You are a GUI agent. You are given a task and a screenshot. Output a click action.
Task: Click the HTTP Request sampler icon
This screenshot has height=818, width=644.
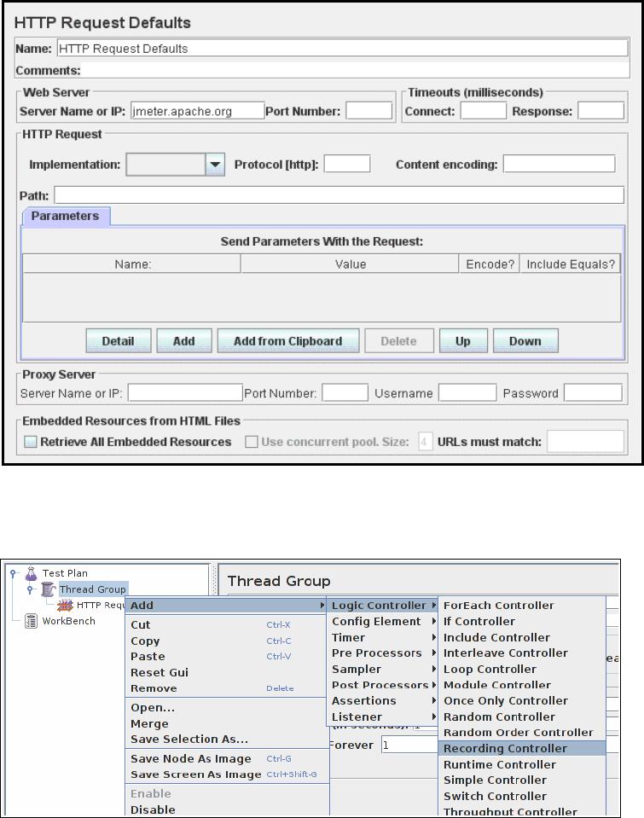click(65, 605)
